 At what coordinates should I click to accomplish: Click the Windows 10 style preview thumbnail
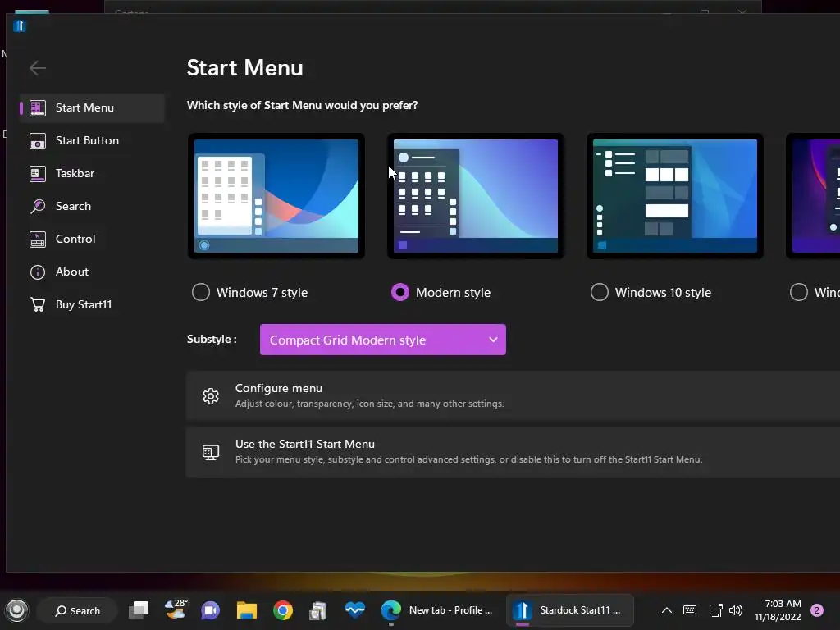(675, 196)
